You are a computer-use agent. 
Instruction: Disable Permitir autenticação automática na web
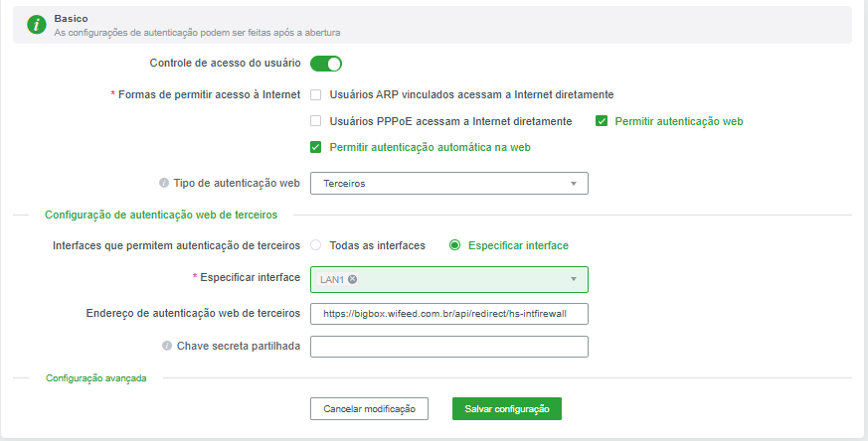click(316, 147)
